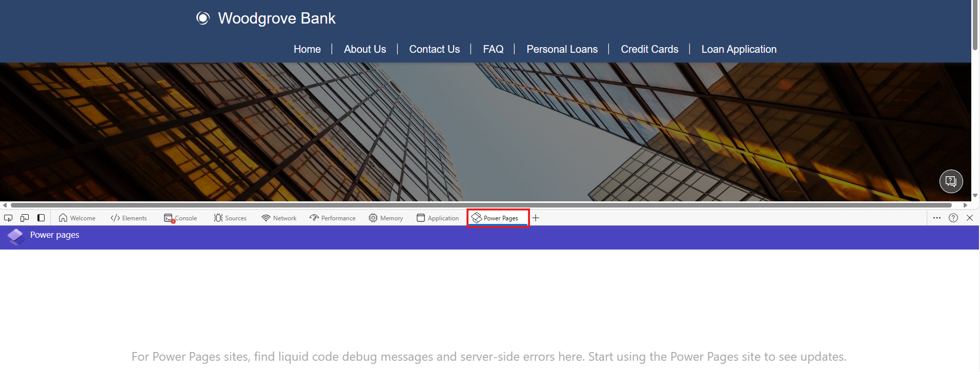
Task: Open the Loan Application page
Action: click(739, 49)
